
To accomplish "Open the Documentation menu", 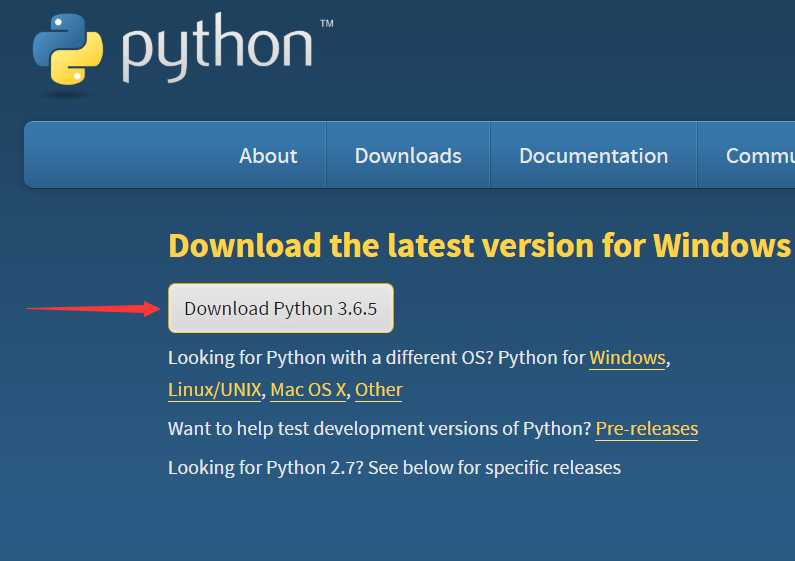I will 594,156.
